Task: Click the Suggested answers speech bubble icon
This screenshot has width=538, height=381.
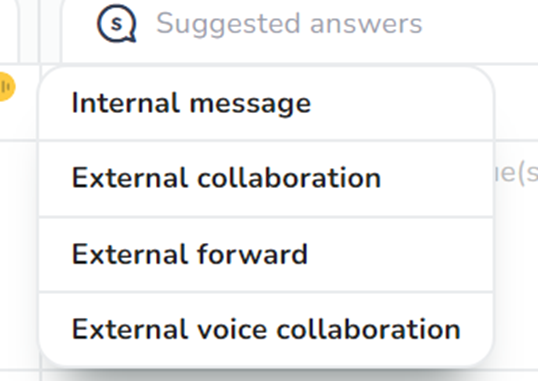Action: point(117,24)
